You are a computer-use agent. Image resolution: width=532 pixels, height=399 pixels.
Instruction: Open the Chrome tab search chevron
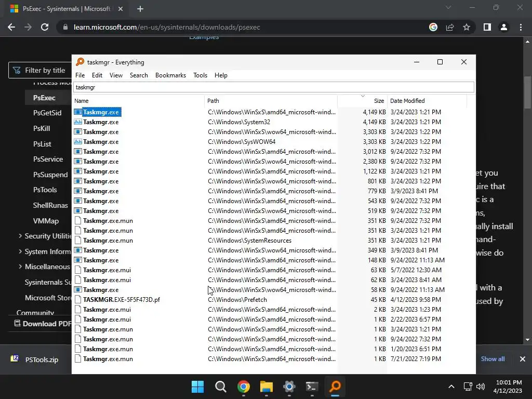click(x=448, y=7)
